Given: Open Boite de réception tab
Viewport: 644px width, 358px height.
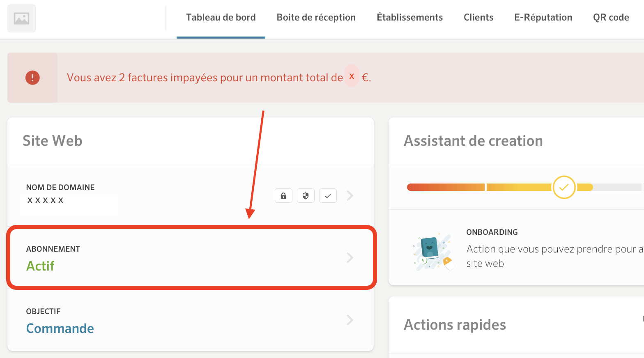Looking at the screenshot, I should pyautogui.click(x=316, y=18).
